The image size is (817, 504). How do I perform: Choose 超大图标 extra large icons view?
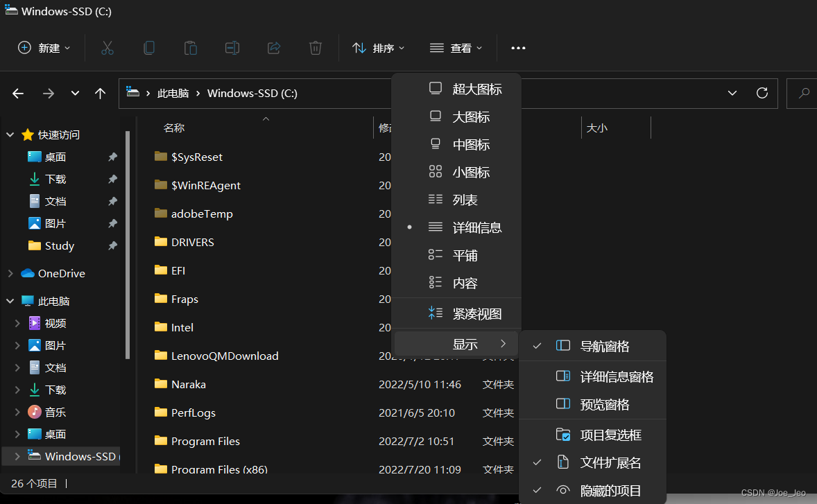click(x=456, y=89)
